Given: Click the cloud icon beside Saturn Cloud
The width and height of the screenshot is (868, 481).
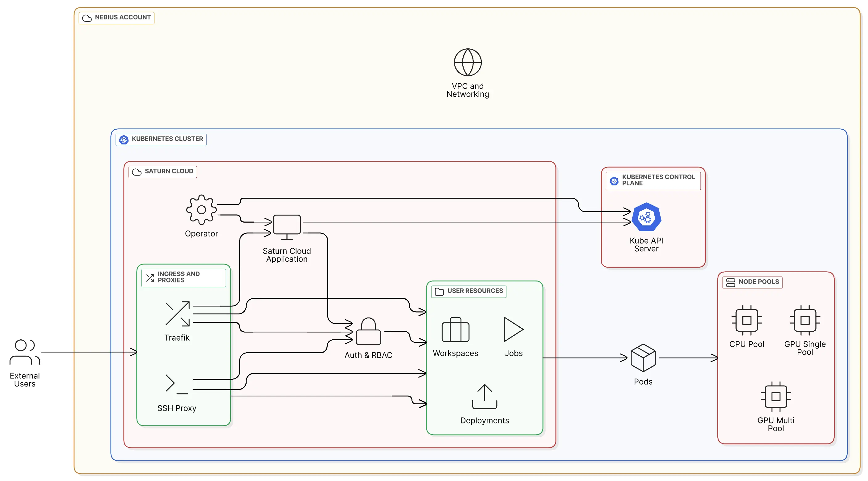Looking at the screenshot, I should 137,172.
